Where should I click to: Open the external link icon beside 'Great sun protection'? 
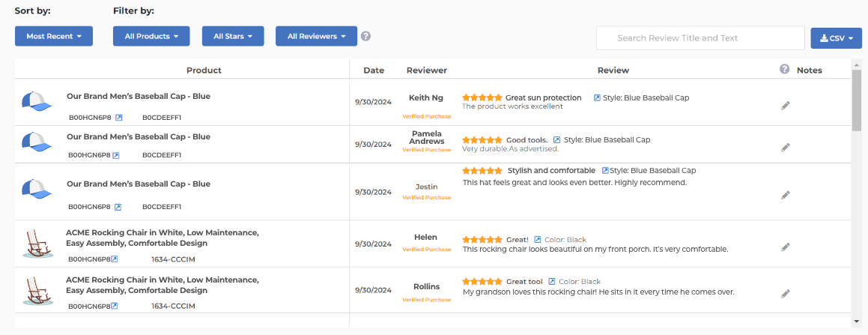coord(597,97)
